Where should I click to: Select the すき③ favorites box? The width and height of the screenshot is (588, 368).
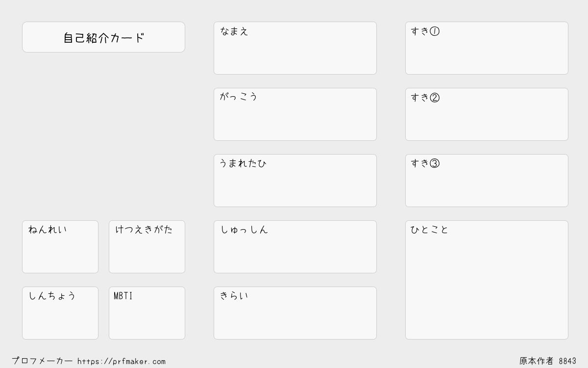487,181
